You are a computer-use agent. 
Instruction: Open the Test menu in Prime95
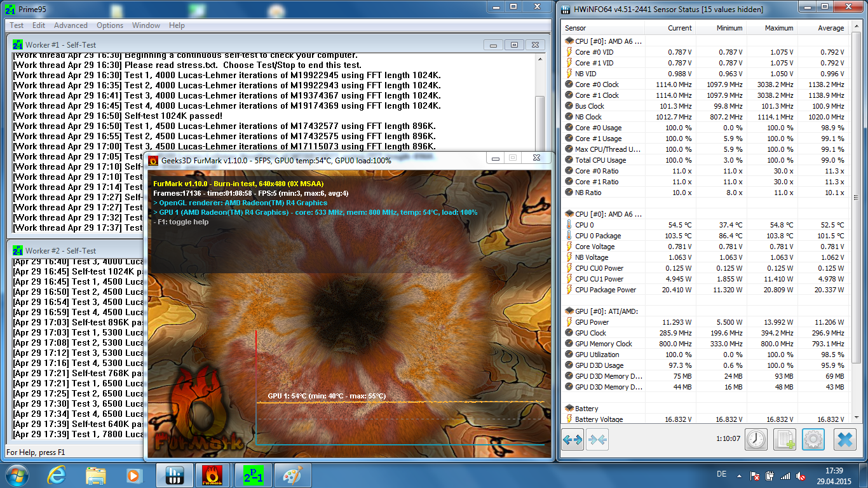point(17,25)
